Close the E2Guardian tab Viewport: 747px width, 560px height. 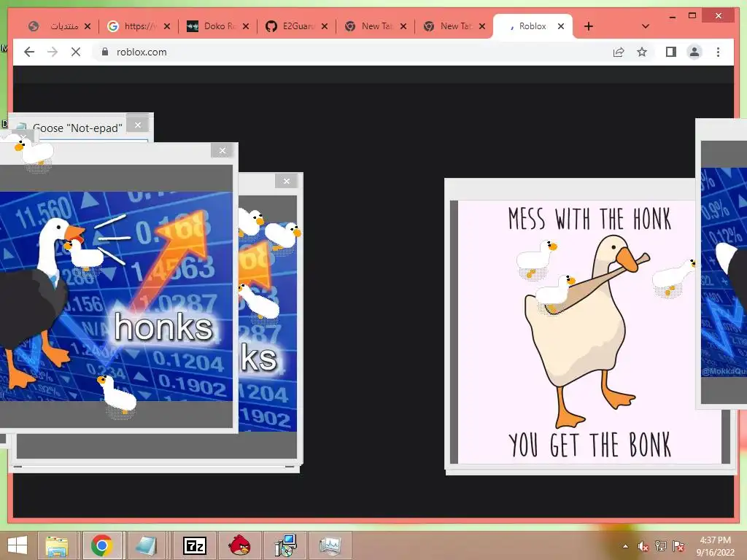point(325,26)
